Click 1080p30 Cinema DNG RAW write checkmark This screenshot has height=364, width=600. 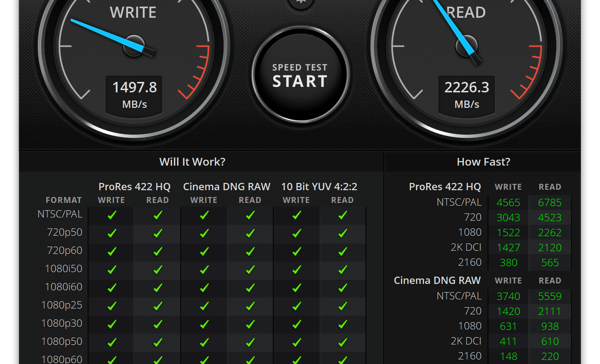click(204, 324)
